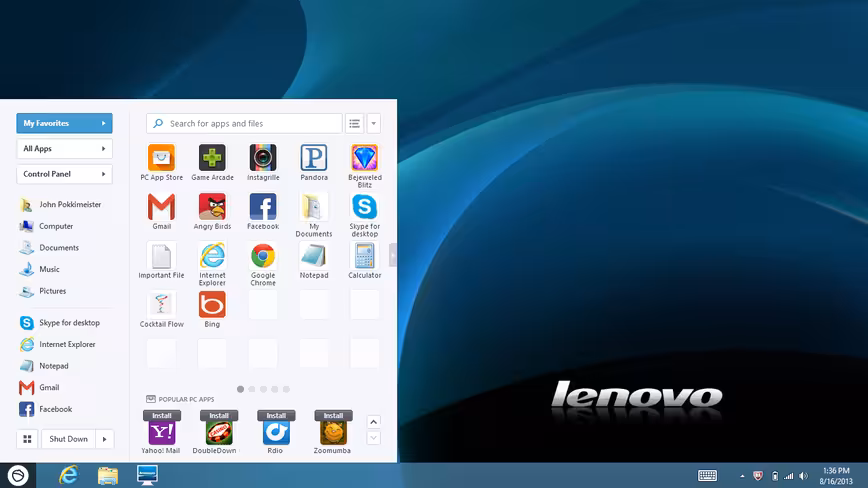Install the Yahoo! Mail app
The width and height of the screenshot is (868, 488).
point(162,416)
